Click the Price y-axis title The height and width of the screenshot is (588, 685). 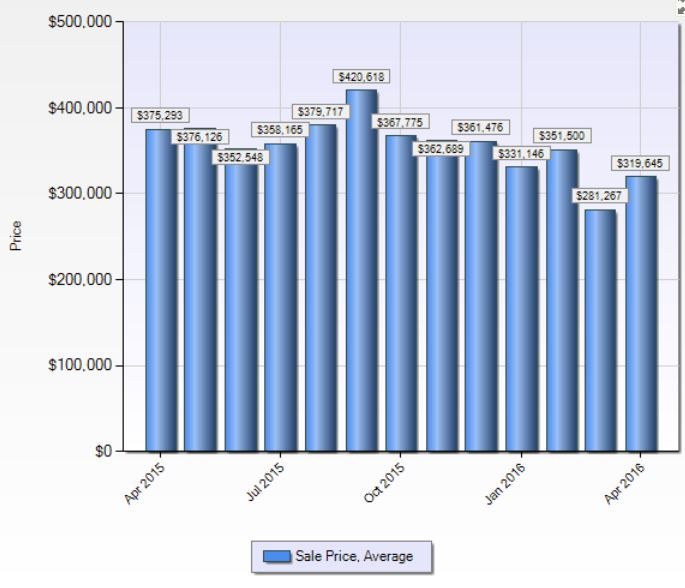click(x=16, y=235)
